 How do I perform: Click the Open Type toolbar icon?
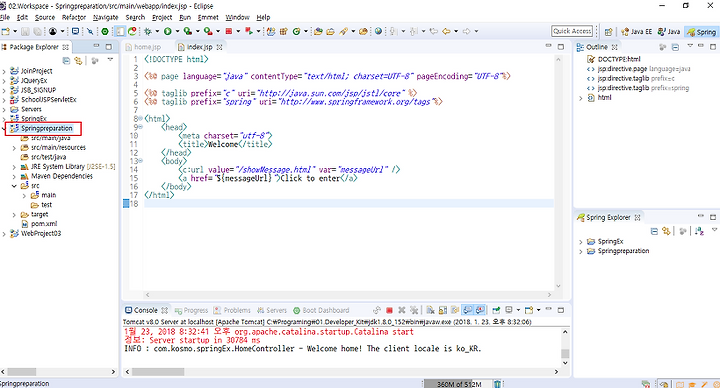(318, 31)
